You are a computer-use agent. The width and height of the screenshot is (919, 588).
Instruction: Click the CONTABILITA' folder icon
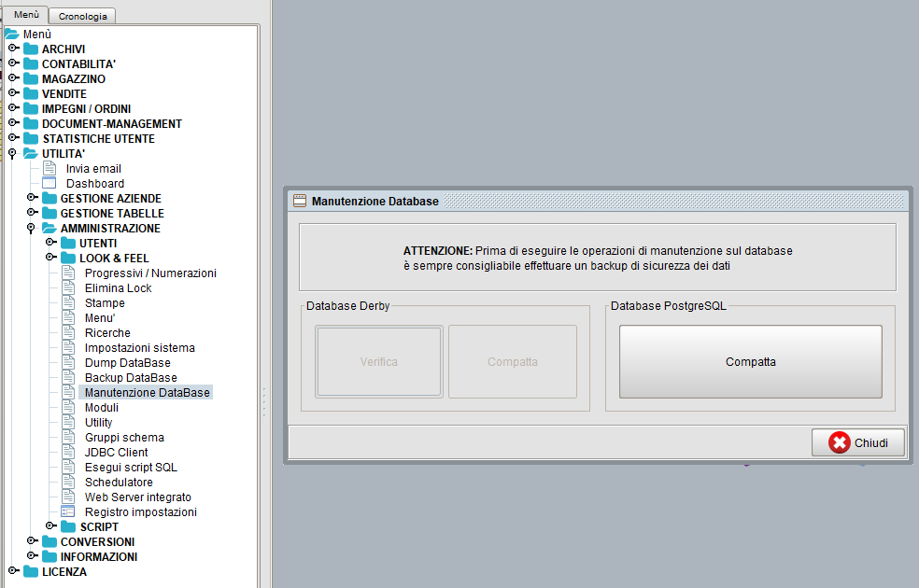point(31,63)
